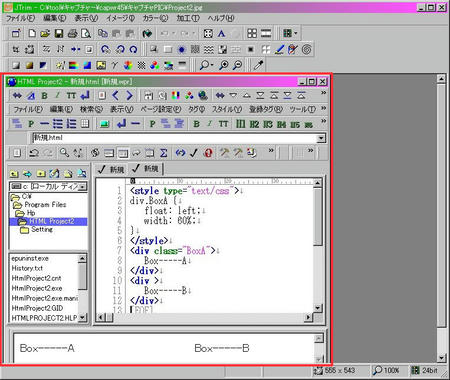Open the イメージ menu in JTrim
Viewport: 450px width, 380px height.
[x=120, y=18]
